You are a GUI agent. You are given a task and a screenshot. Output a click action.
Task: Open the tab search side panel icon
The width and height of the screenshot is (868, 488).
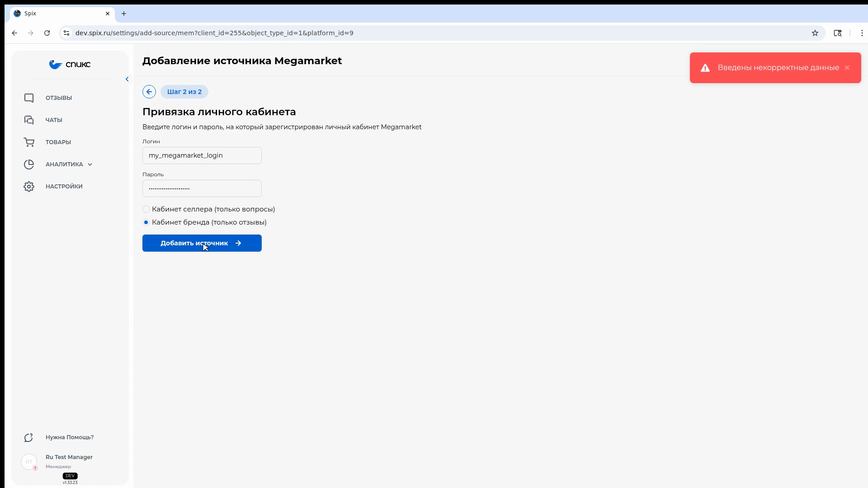tap(838, 33)
